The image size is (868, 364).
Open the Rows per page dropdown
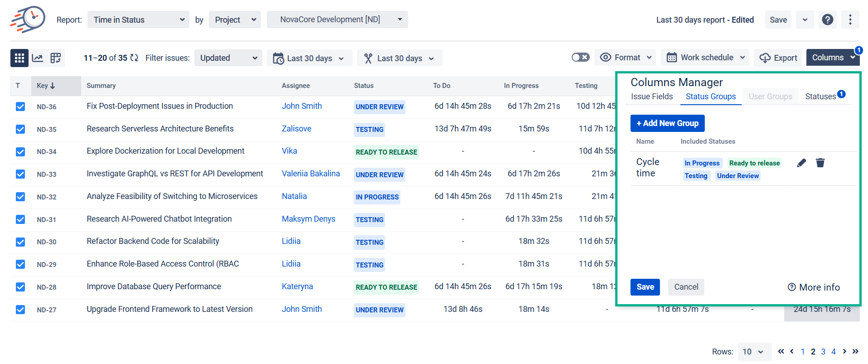click(754, 352)
